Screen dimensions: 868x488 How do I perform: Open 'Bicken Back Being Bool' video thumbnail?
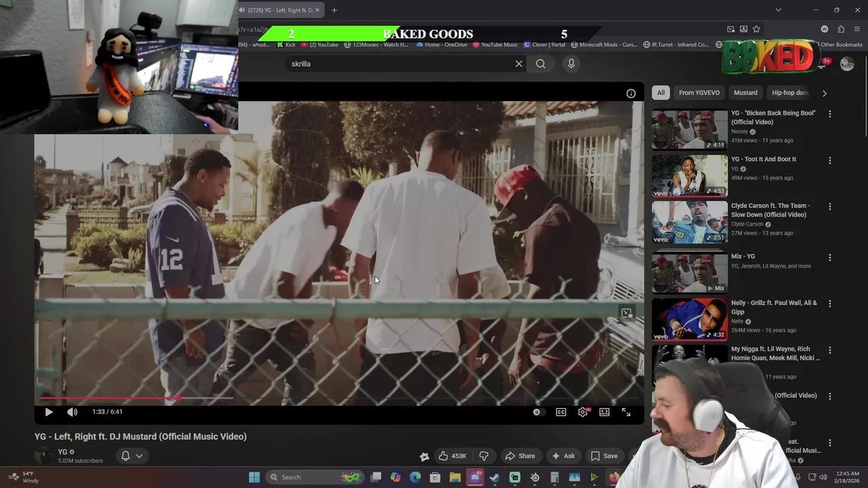click(690, 129)
